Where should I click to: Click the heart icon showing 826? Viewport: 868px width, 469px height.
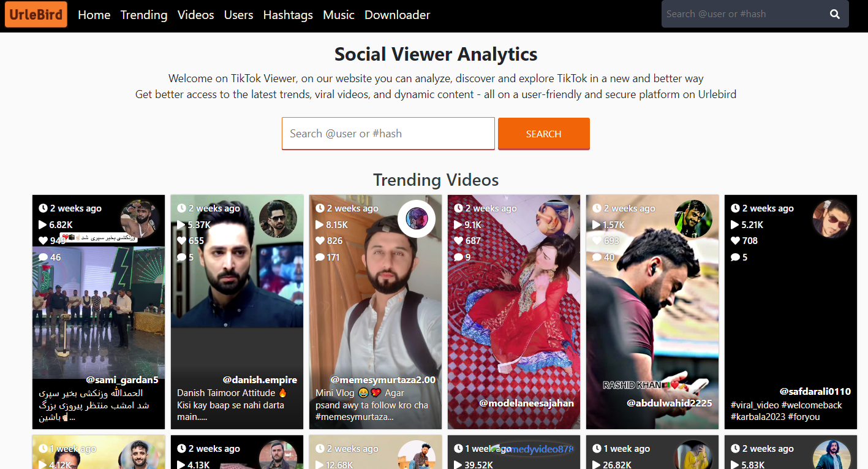[x=320, y=241]
